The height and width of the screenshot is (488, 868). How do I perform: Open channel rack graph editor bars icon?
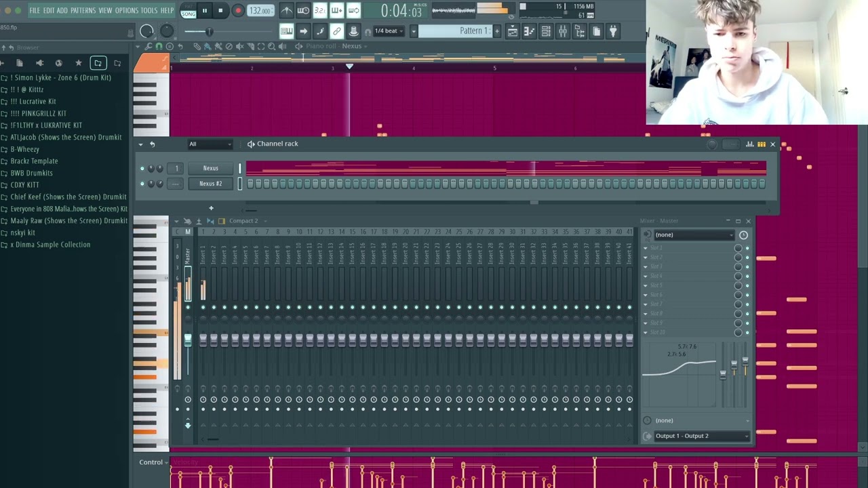tap(750, 144)
